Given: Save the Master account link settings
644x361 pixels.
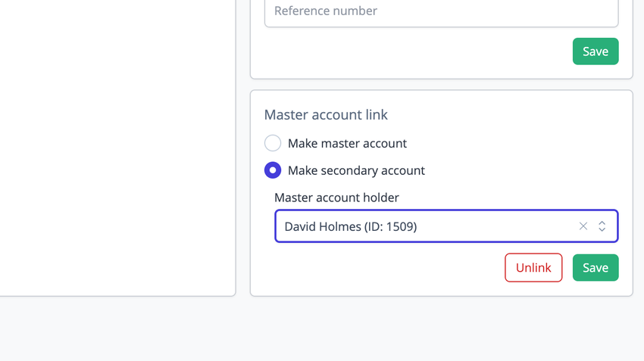Looking at the screenshot, I should pyautogui.click(x=596, y=268).
